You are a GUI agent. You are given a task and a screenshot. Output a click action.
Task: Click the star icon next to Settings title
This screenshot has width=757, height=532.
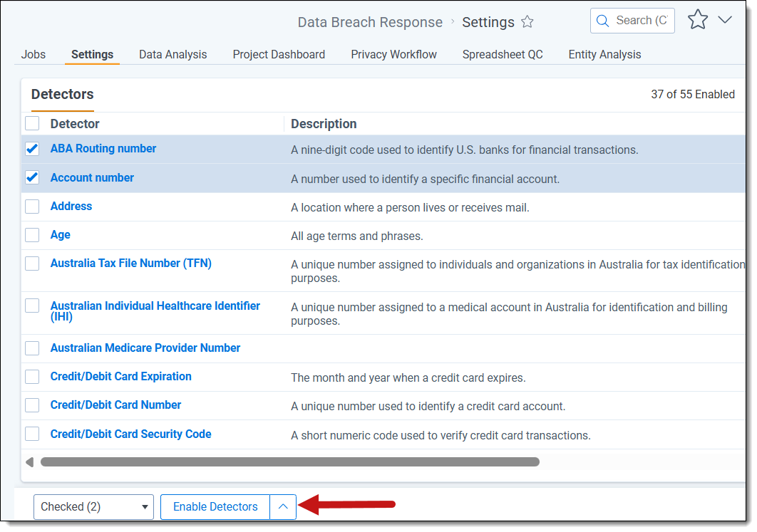(527, 22)
